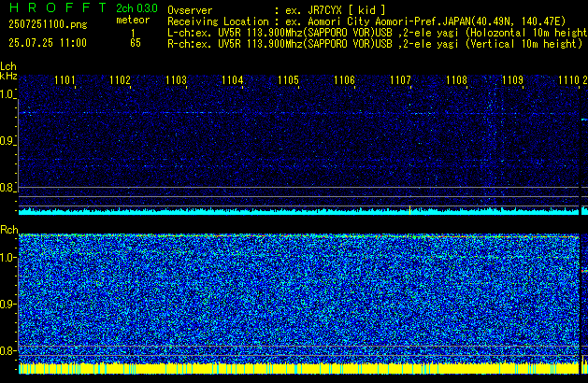Click the 2ch 0.3.0 version label
Screen dimensions: 588x383
(136, 8)
